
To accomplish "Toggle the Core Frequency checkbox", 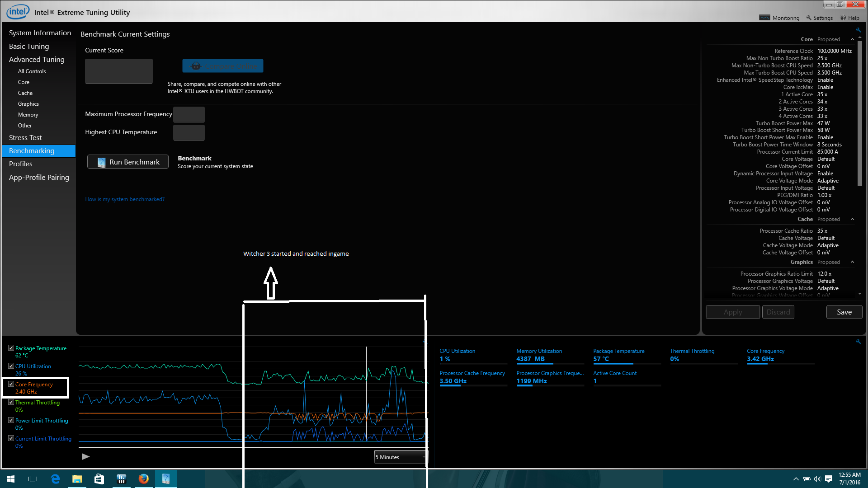I will coord(11,384).
